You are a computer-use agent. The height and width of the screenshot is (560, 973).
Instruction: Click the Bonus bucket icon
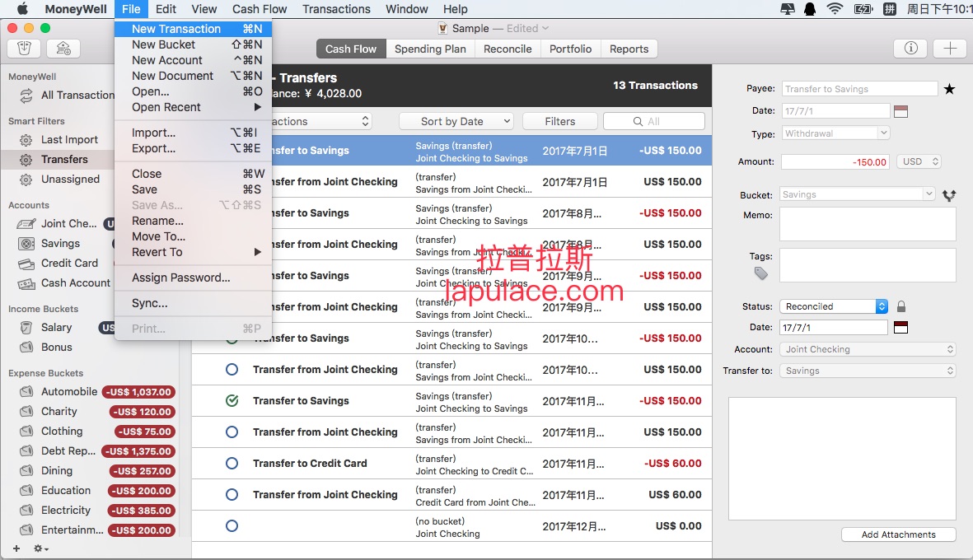tap(26, 348)
